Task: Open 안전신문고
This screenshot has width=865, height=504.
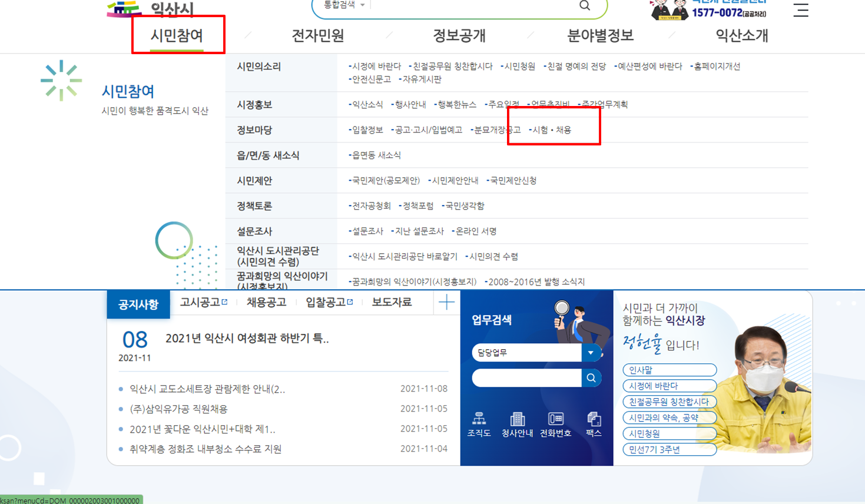Action: pos(370,79)
